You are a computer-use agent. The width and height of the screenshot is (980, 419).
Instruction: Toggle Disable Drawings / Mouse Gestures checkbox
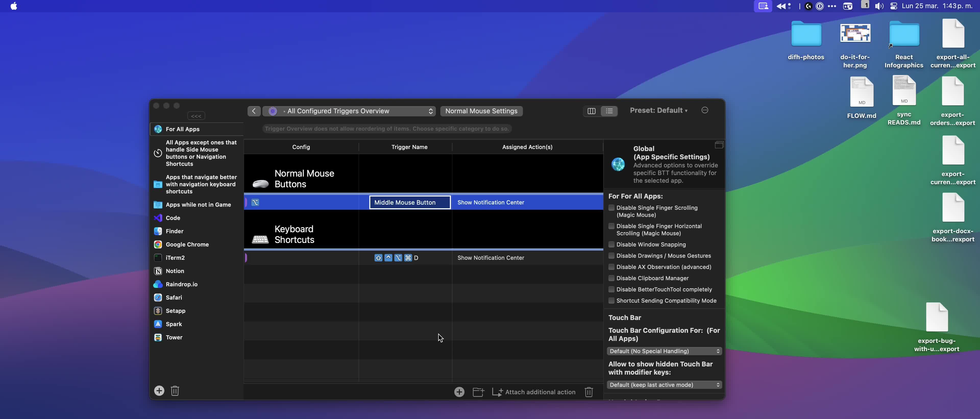(x=611, y=256)
